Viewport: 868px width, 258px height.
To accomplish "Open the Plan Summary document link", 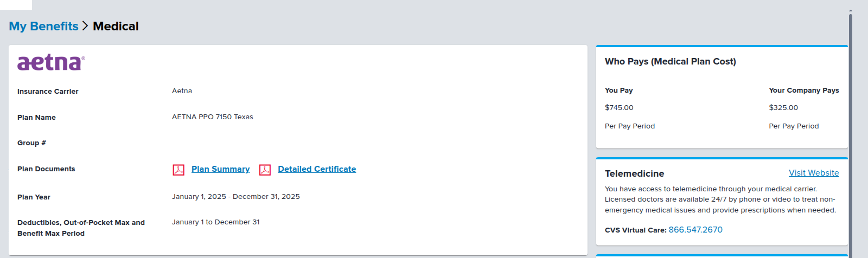I will (220, 169).
